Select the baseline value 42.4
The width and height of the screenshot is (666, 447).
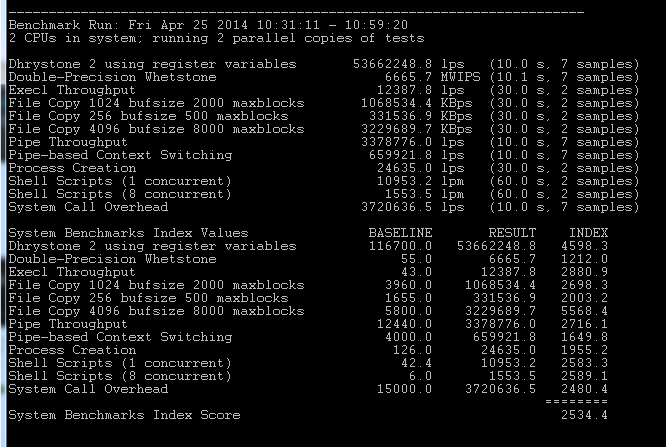tap(416, 363)
